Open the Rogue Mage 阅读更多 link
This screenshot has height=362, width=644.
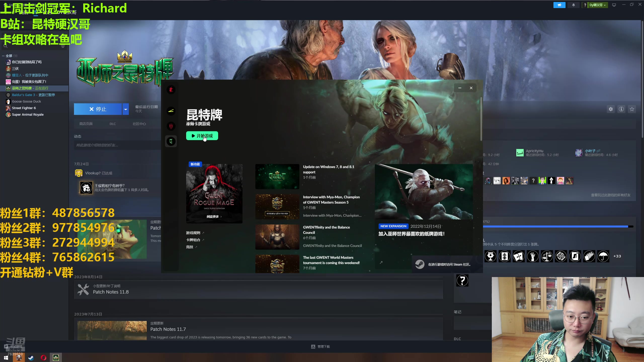pos(214,216)
